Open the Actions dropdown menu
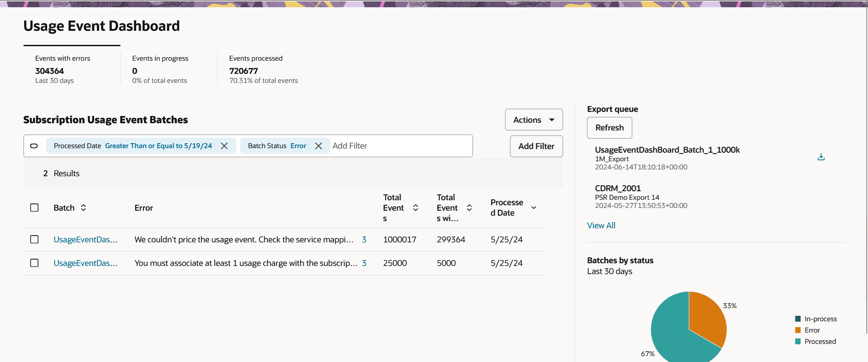The image size is (868, 362). point(534,120)
